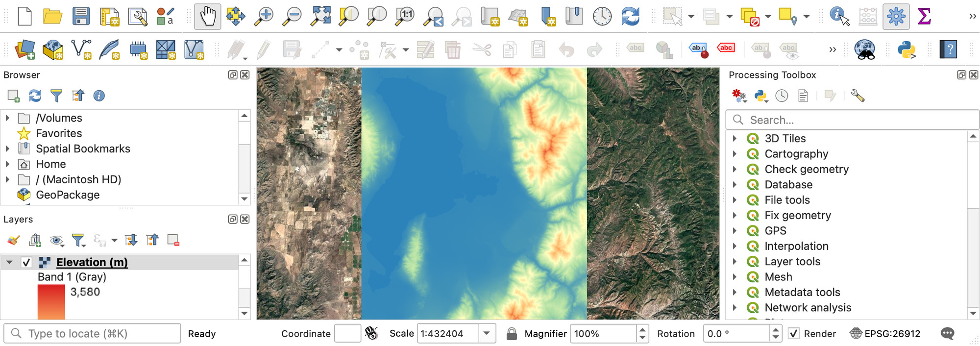Viewport: 980px width, 346px height.
Task: Open the Processing Toolbox gear icon
Action: click(x=896, y=16)
